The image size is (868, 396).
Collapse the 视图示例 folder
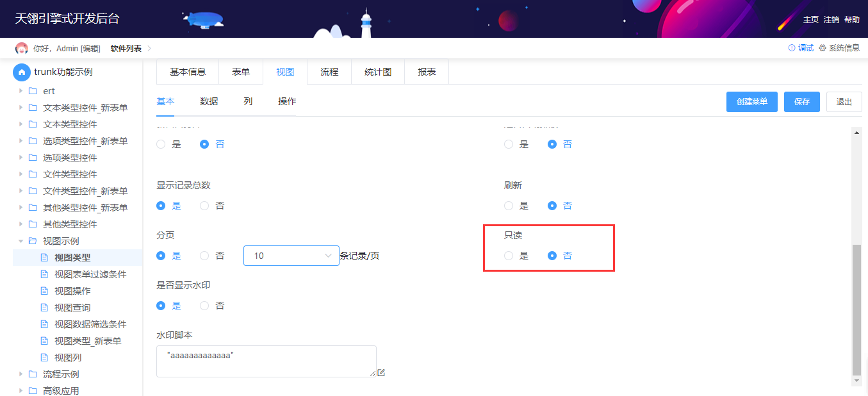coord(21,241)
